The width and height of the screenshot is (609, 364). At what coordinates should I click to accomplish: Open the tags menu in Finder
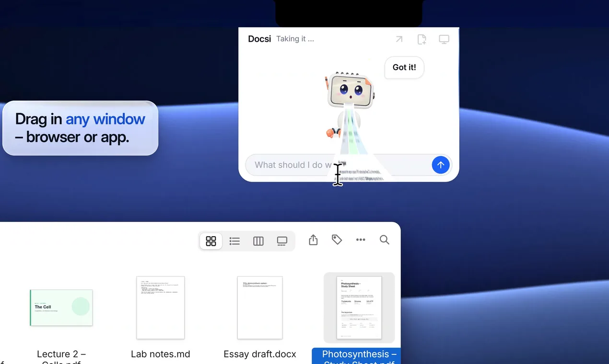337,240
